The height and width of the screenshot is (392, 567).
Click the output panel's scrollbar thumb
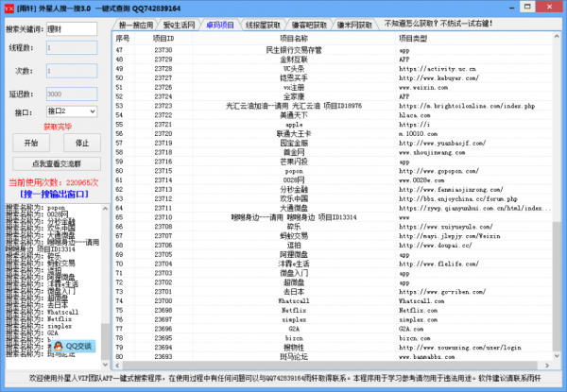105,342
